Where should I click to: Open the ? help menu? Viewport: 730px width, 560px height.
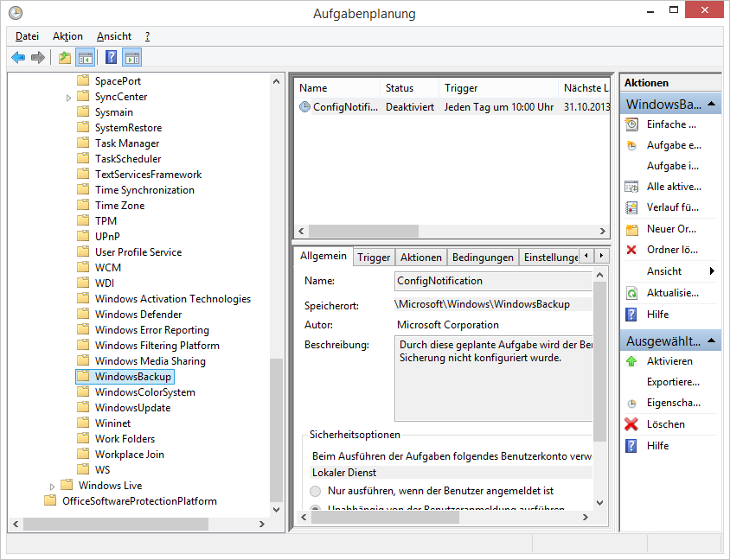point(148,36)
